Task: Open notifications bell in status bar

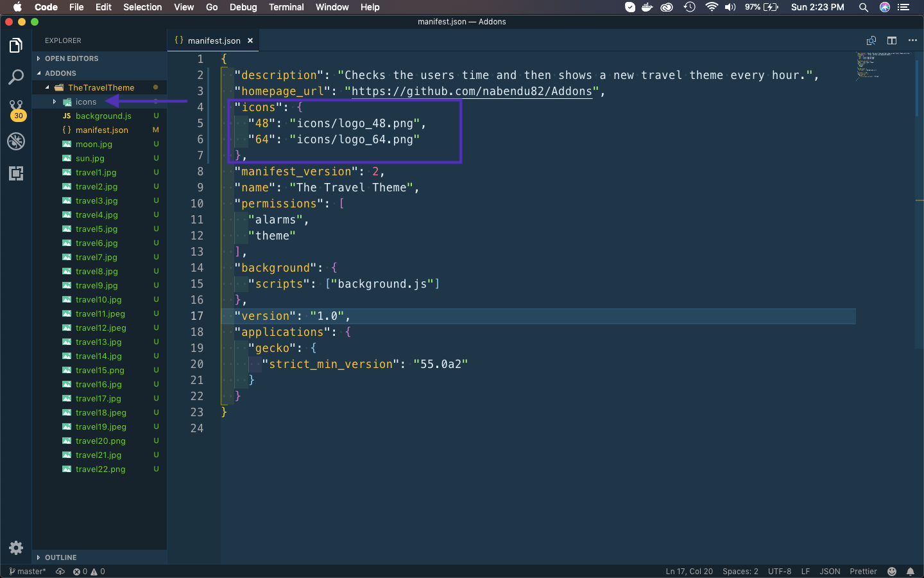Action: (911, 572)
